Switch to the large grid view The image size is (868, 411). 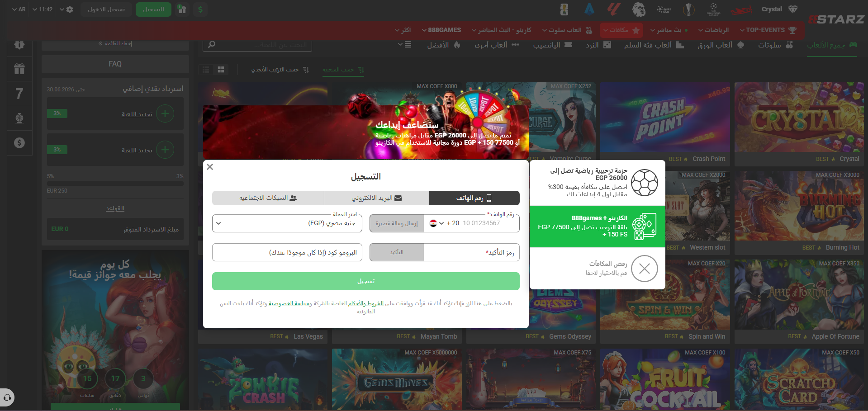[221, 70]
